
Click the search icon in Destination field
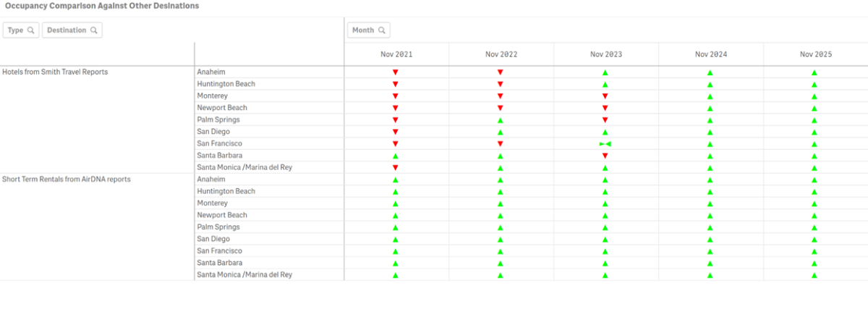pyautogui.click(x=93, y=30)
